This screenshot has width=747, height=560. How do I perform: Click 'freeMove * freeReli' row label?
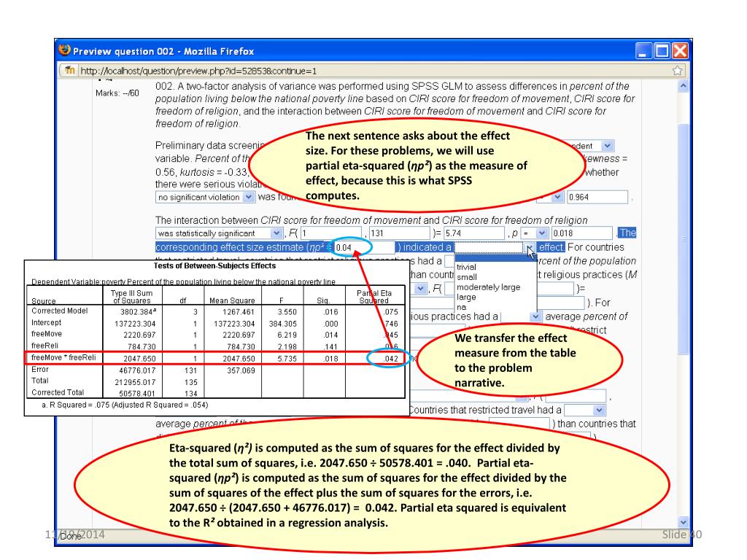click(63, 357)
